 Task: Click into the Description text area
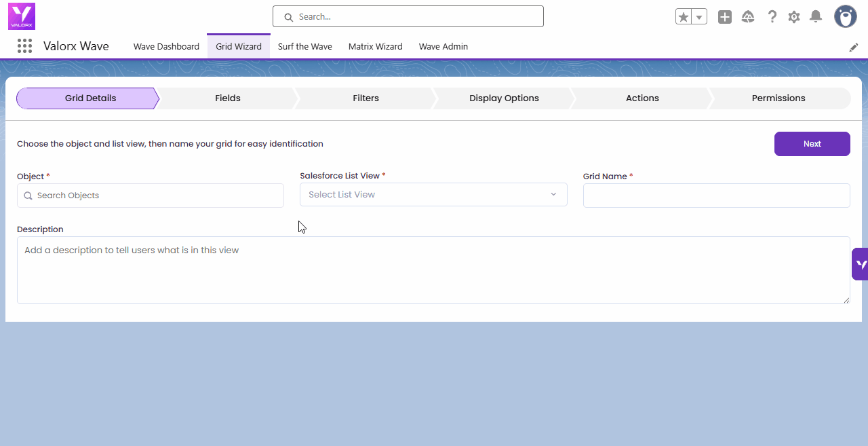433,270
